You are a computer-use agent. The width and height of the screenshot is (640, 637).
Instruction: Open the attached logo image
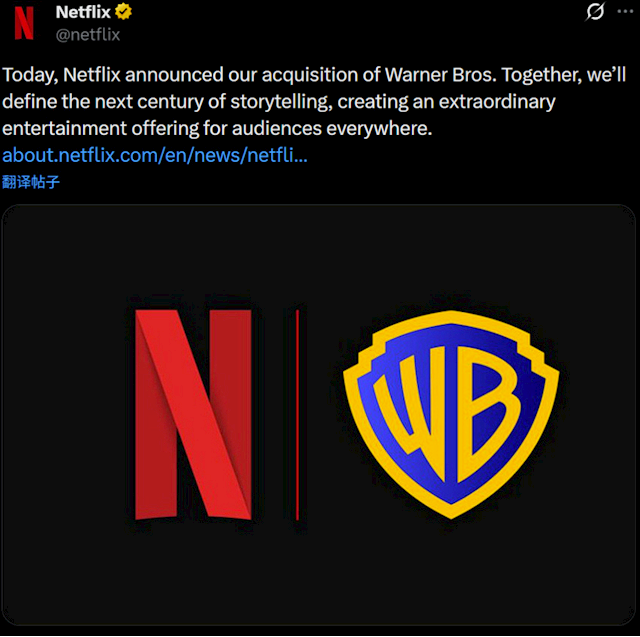click(x=319, y=414)
